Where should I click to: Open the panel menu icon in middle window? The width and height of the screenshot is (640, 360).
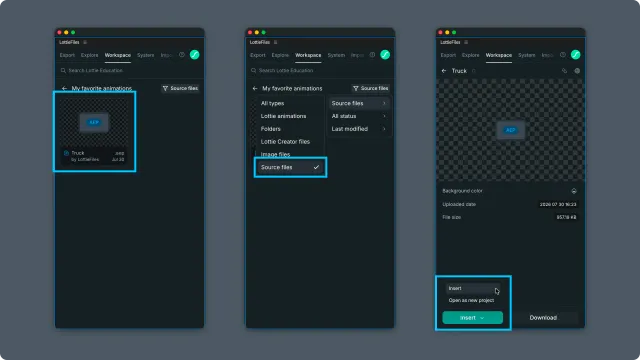[x=276, y=42]
